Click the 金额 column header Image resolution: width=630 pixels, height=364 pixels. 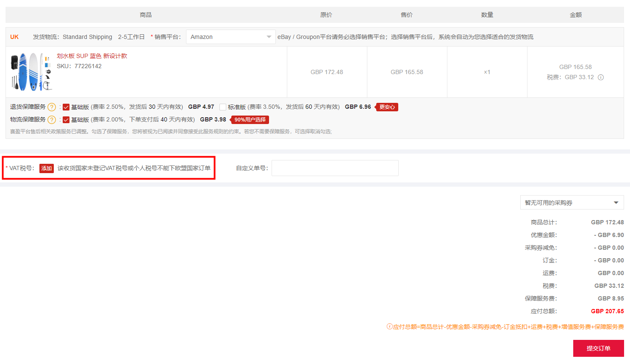(x=575, y=15)
